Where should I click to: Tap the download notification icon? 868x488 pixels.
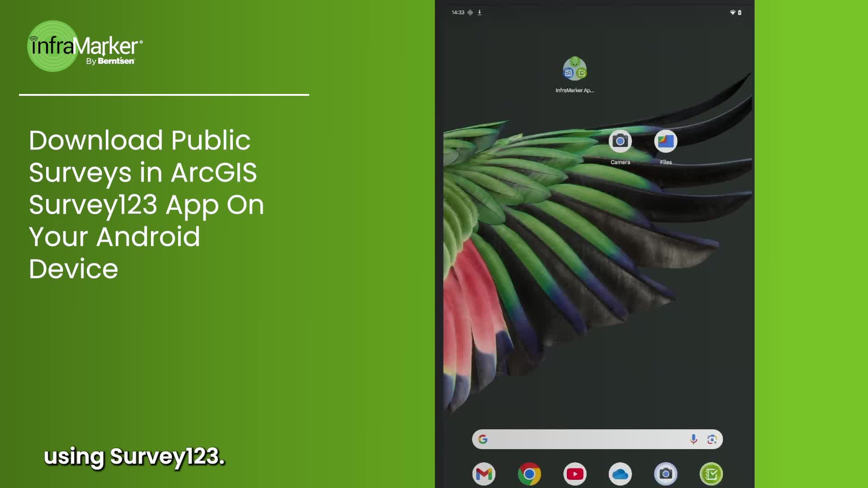[480, 13]
